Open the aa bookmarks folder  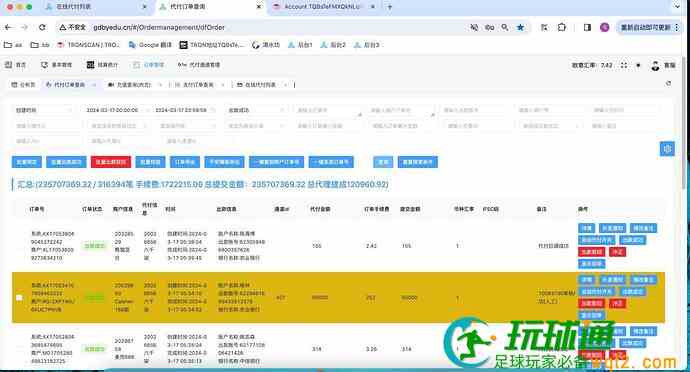tap(13, 45)
